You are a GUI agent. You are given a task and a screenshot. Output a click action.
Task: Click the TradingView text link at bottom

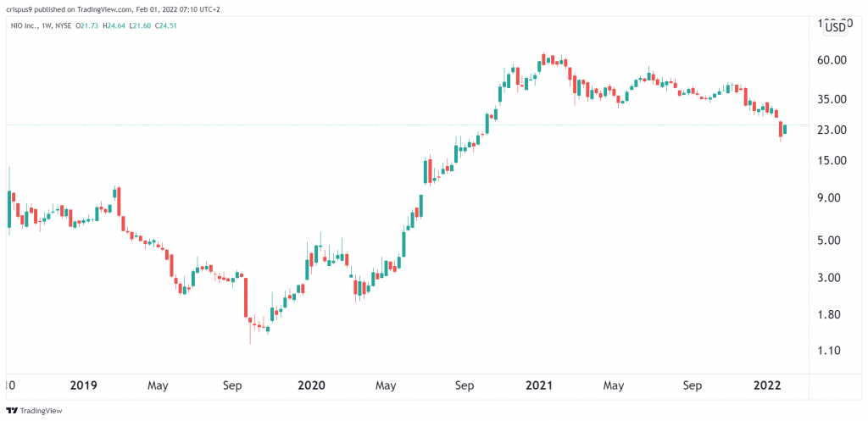point(41,411)
